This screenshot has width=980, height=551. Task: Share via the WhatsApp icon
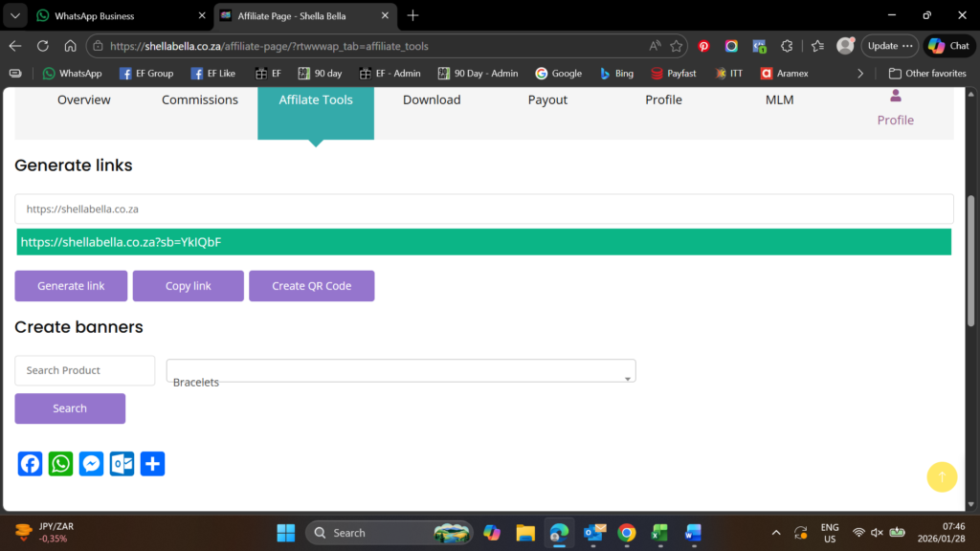click(61, 464)
